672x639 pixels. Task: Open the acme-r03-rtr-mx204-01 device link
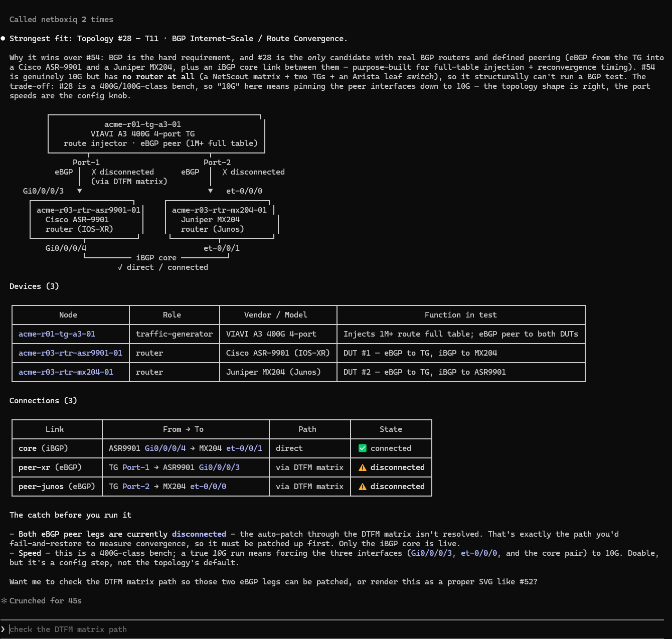click(x=66, y=372)
